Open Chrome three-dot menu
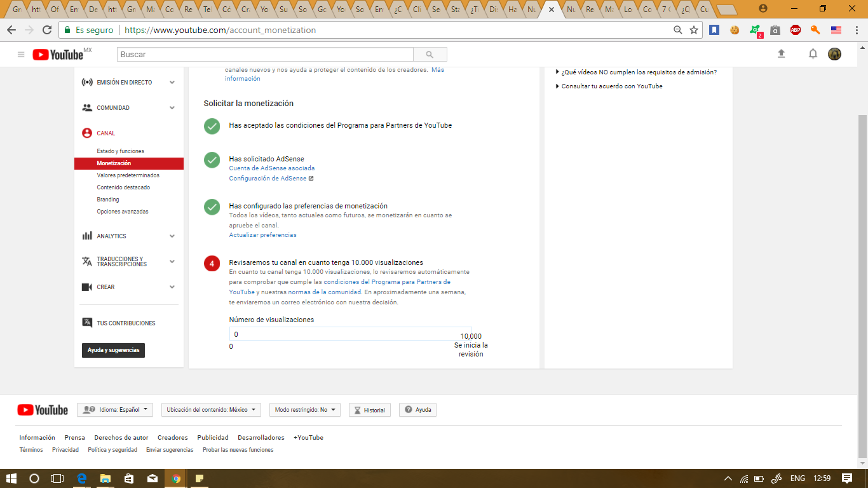868x488 pixels. [x=856, y=30]
